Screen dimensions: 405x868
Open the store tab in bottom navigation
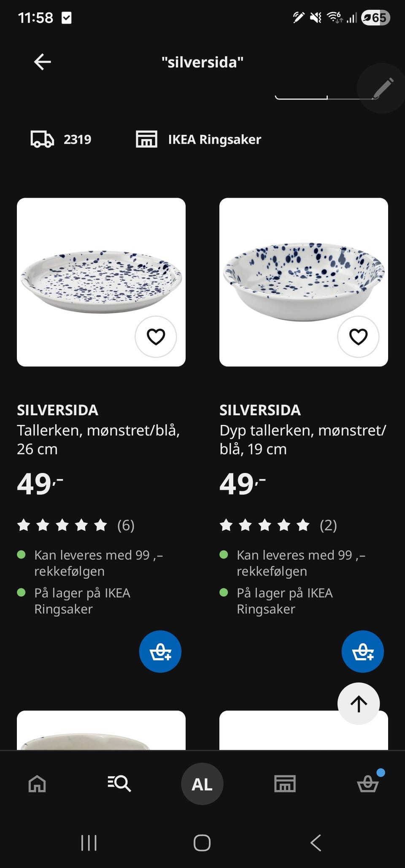(x=285, y=784)
